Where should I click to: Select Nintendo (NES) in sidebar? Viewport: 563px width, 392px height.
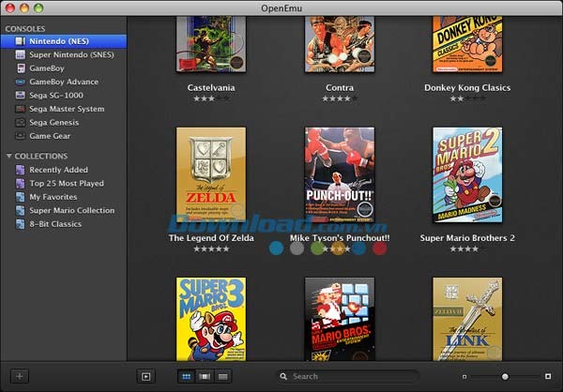pyautogui.click(x=64, y=41)
